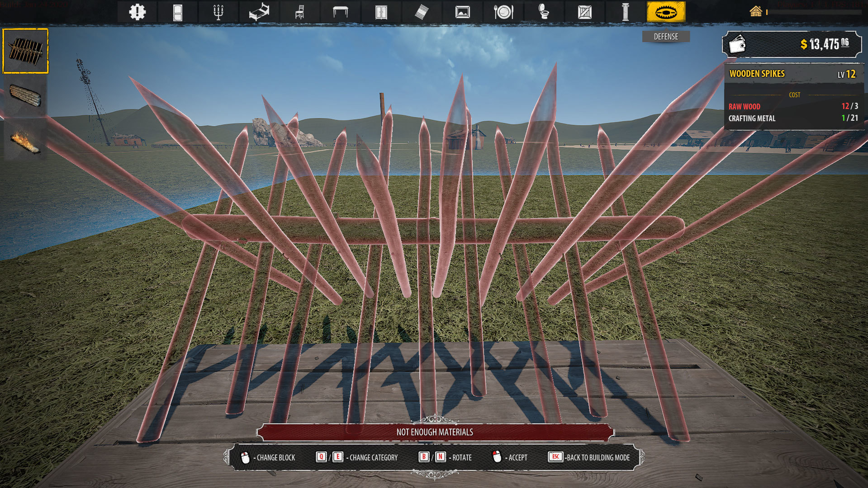Click the N rotate key icon
This screenshot has width=868, height=488.
(x=440, y=457)
